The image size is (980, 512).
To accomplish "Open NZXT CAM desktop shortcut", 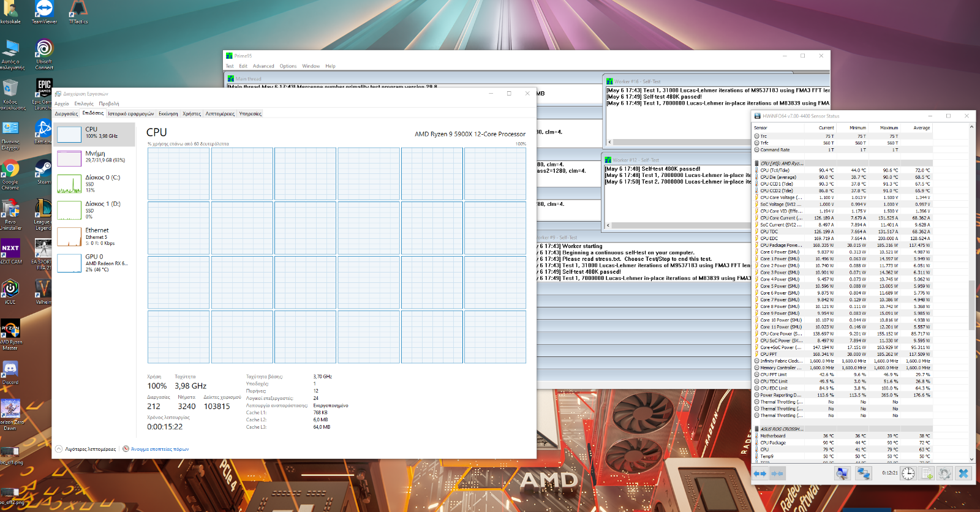I will point(10,252).
